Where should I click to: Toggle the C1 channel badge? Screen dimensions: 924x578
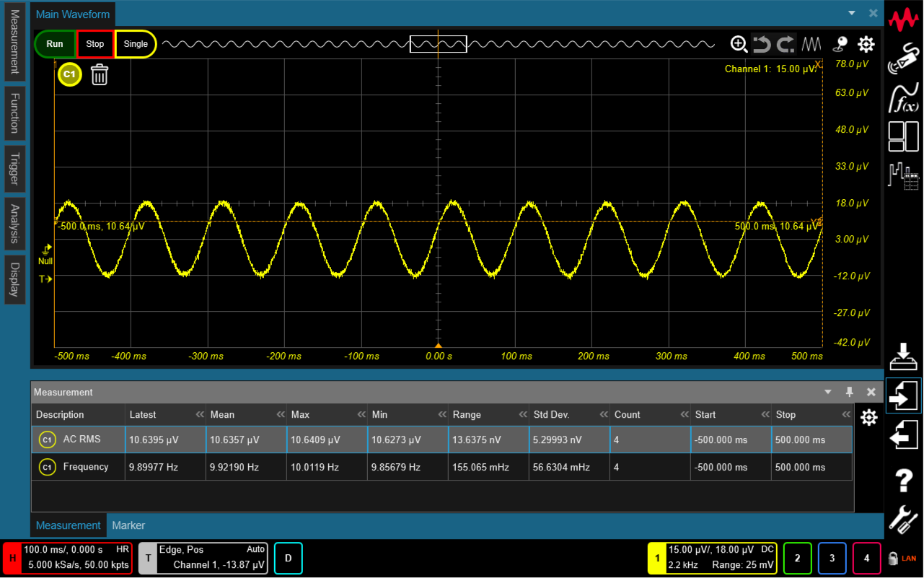(69, 74)
